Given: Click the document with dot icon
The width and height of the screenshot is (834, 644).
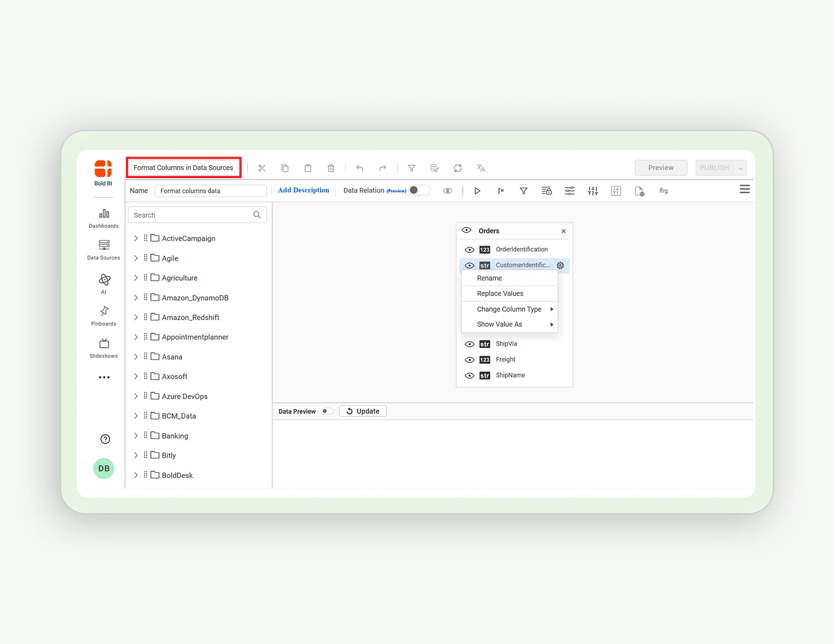Looking at the screenshot, I should (x=639, y=191).
